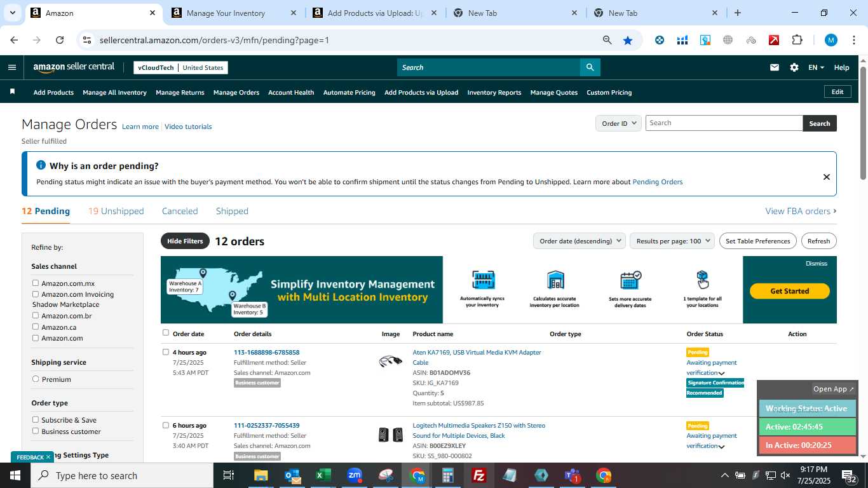Open the Chrome tab search dropdown arrow
This screenshot has height=488, width=868.
coord(12,13)
